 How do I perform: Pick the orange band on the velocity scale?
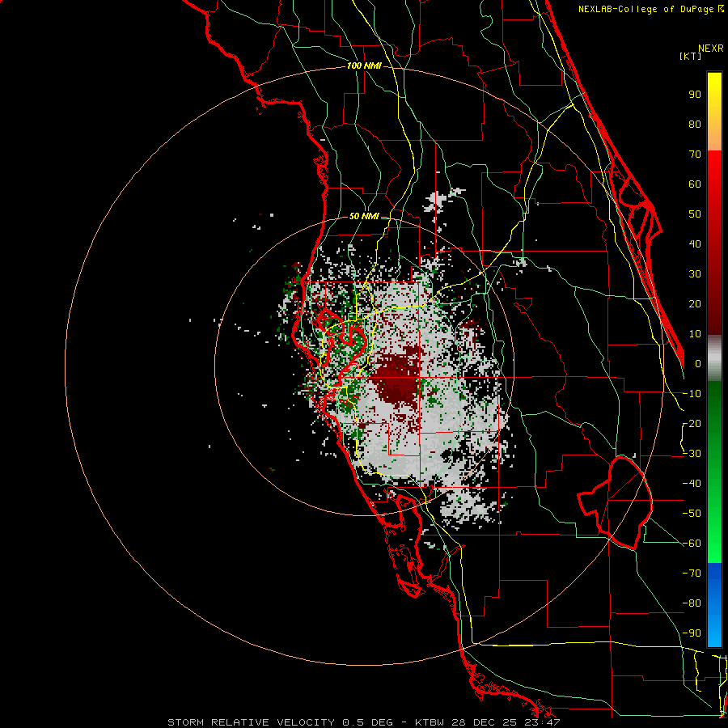pos(714,137)
